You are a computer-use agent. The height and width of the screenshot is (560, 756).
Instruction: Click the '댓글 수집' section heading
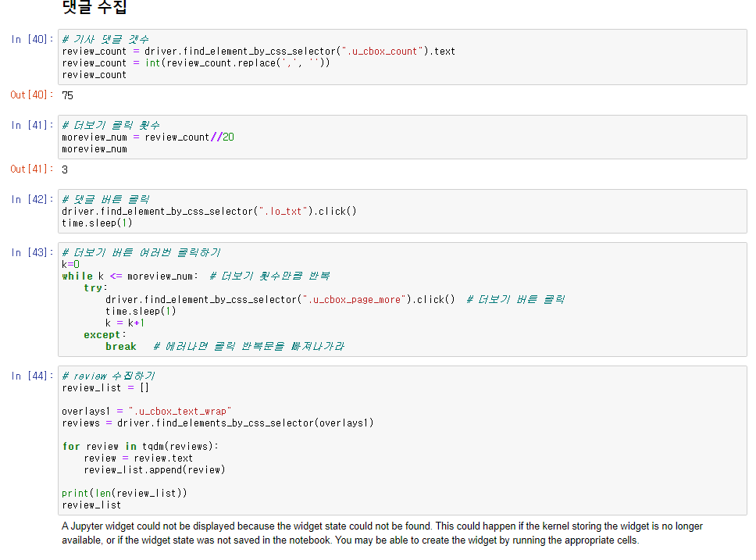(x=94, y=7)
